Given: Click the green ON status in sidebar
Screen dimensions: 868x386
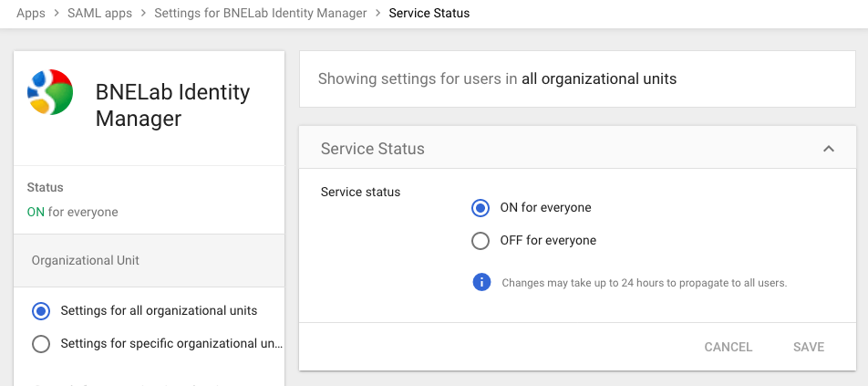Looking at the screenshot, I should (36, 212).
